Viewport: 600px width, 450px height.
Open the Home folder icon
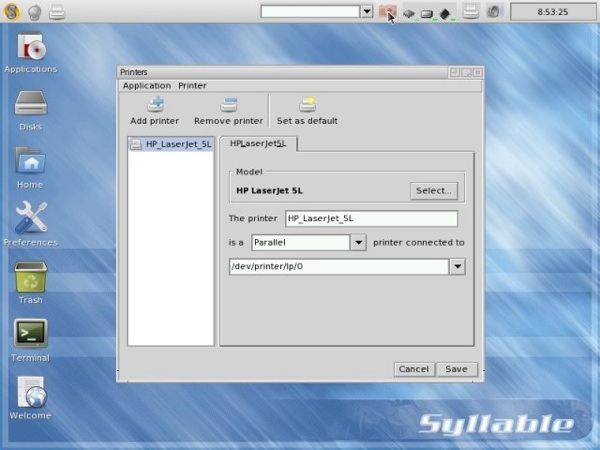click(30, 161)
